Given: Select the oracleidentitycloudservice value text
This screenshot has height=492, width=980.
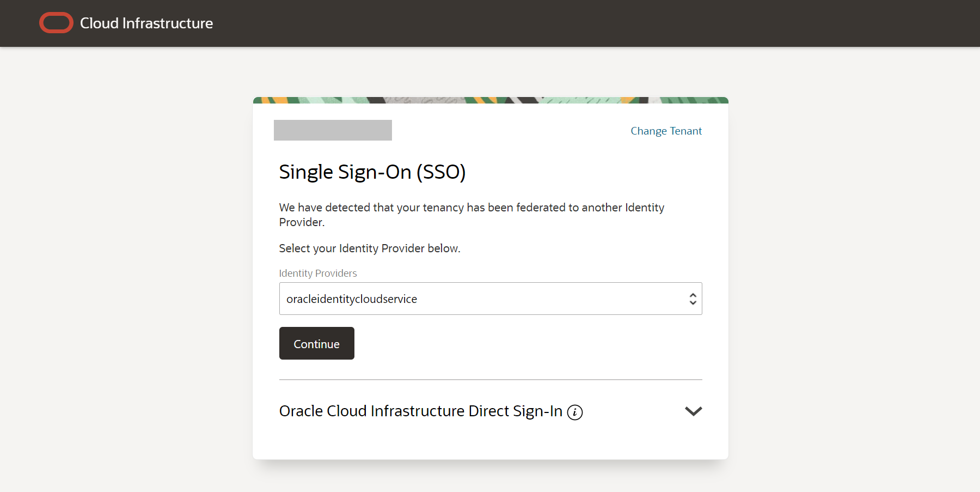Looking at the screenshot, I should click(x=352, y=299).
